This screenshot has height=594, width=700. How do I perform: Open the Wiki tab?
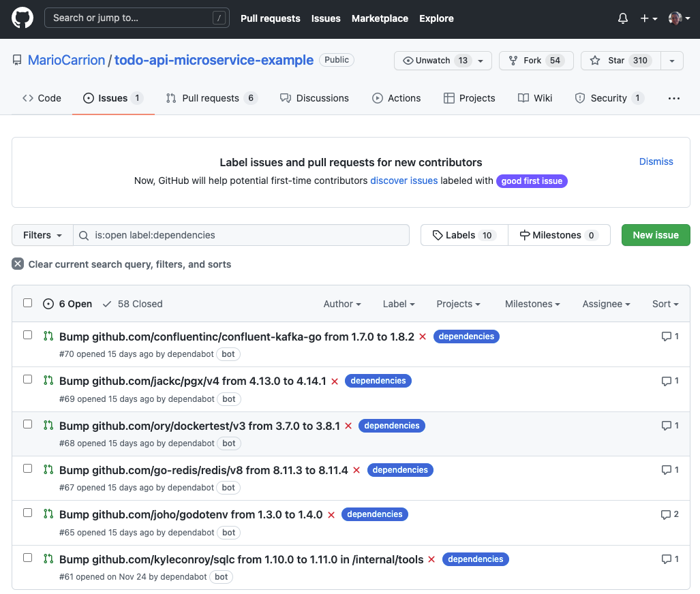coord(535,98)
